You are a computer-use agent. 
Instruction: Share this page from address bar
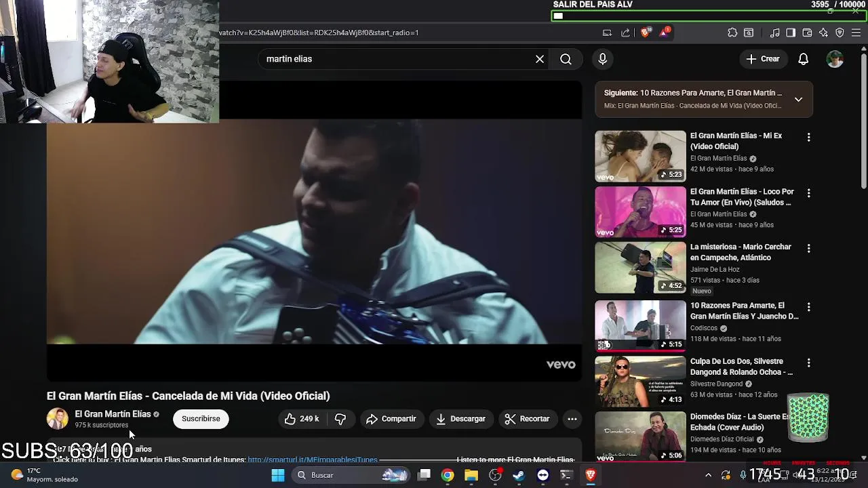click(x=625, y=33)
